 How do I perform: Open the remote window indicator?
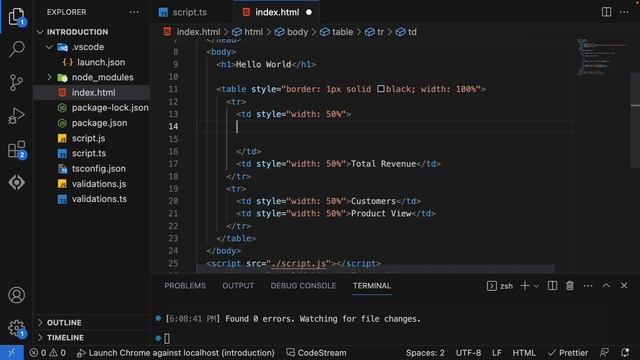tap(11, 353)
